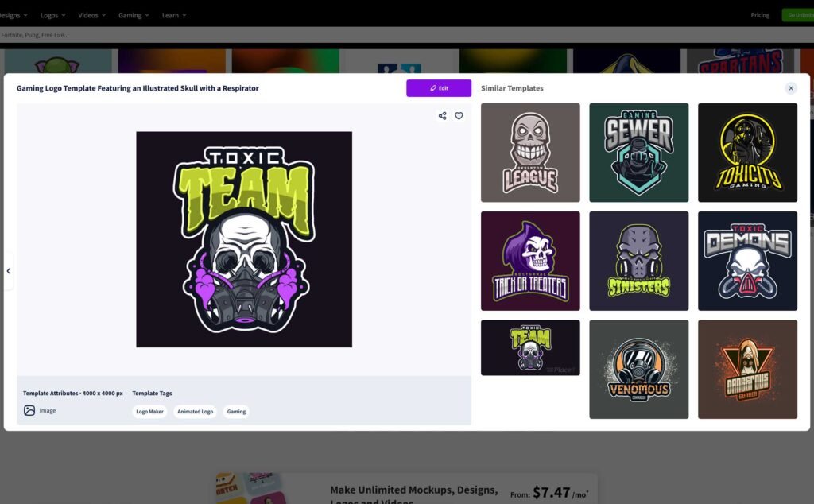Expand the Logos dropdown menu
The width and height of the screenshot is (814, 504).
pyautogui.click(x=52, y=15)
